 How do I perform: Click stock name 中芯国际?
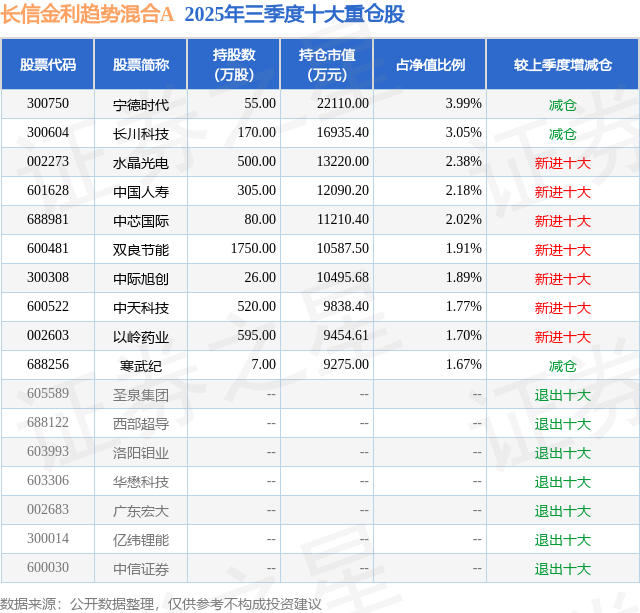coord(141,220)
